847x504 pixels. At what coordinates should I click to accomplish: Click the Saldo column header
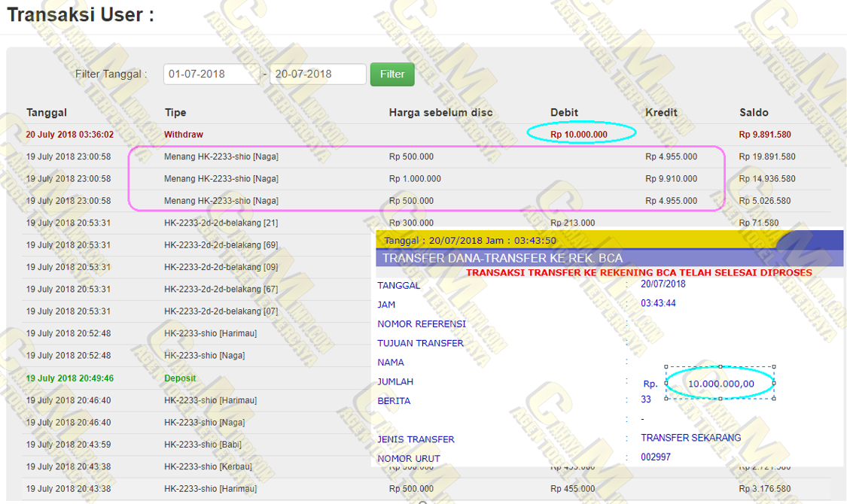(754, 112)
